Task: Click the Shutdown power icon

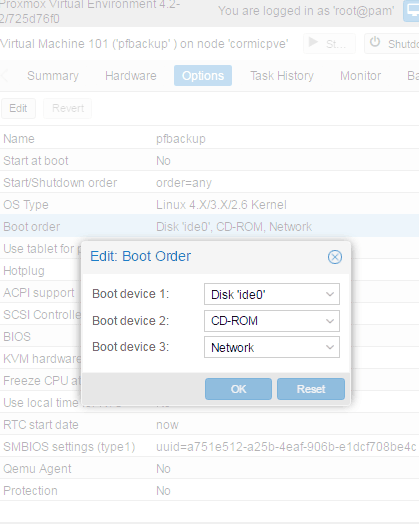Action: click(375, 42)
